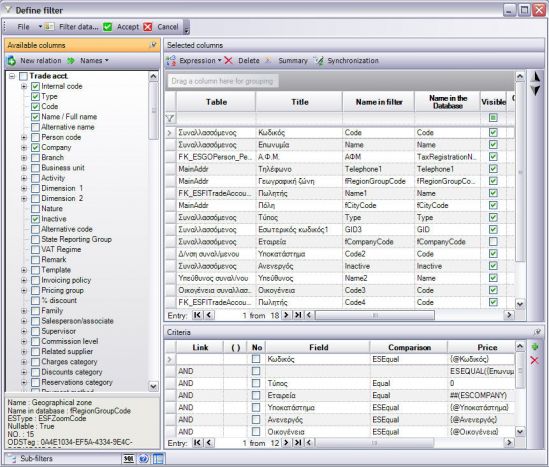Image resolution: width=549 pixels, height=467 pixels.
Task: Click the Selected columns horizontal scrollbar thumb
Action: (x=375, y=315)
